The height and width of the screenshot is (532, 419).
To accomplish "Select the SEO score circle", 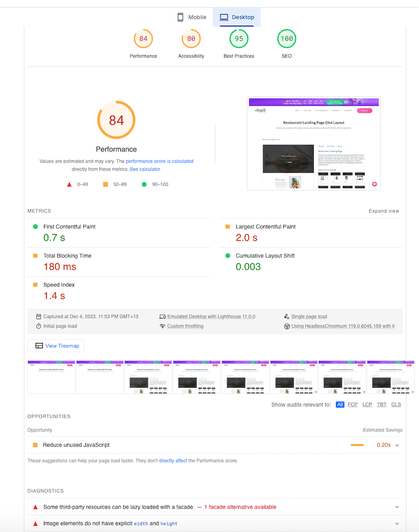I will [x=286, y=38].
